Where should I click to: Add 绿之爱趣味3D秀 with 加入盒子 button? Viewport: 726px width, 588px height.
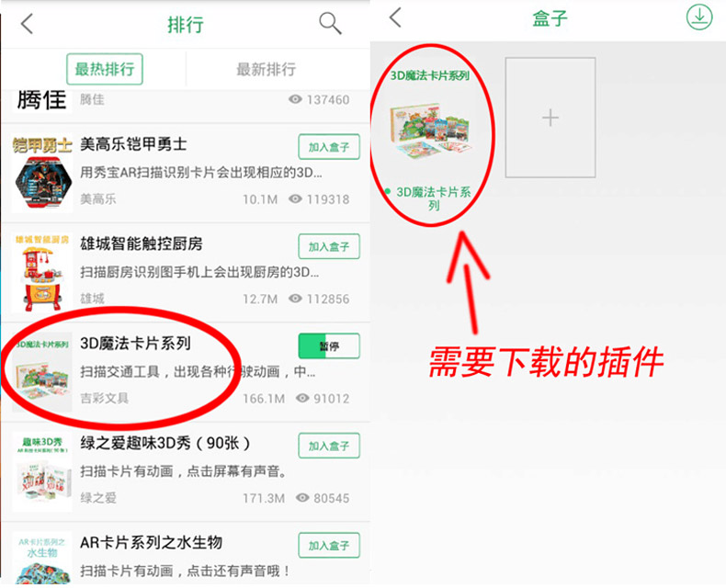click(329, 446)
